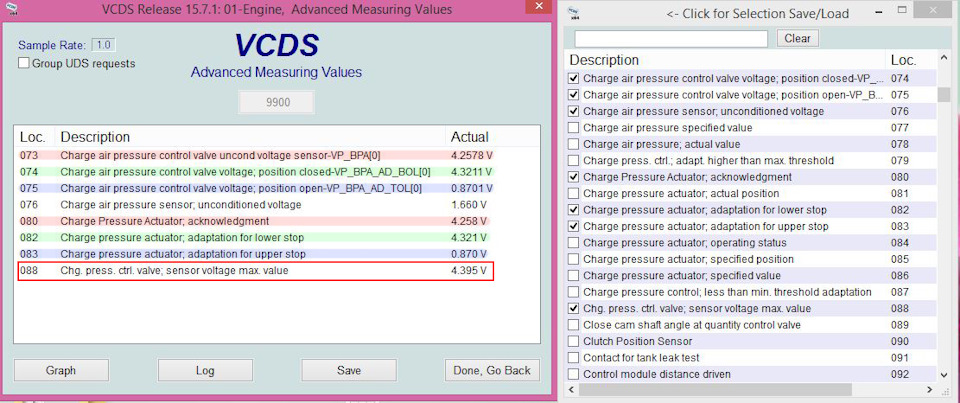Click the 9900 button
The image size is (960, 403).
[276, 103]
